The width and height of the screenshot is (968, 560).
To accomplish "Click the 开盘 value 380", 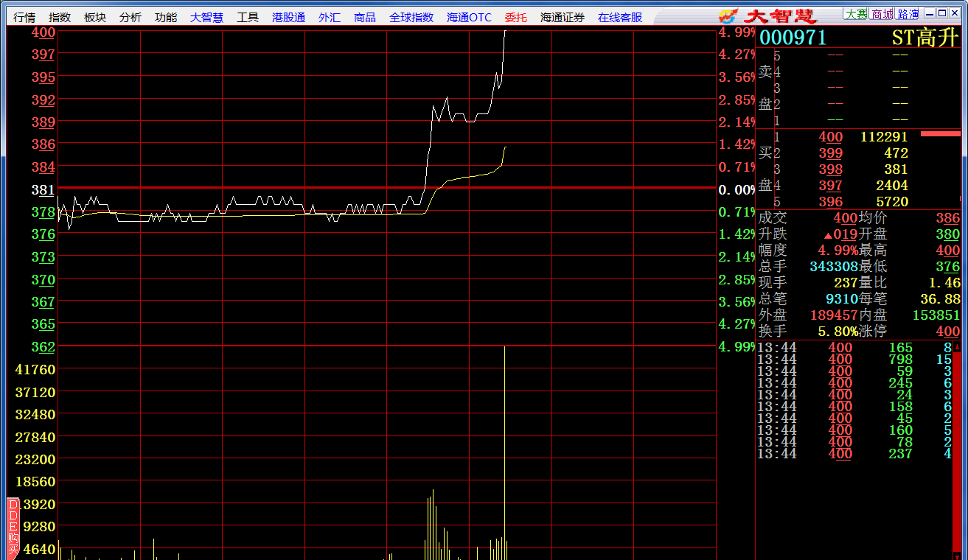I will point(947,234).
